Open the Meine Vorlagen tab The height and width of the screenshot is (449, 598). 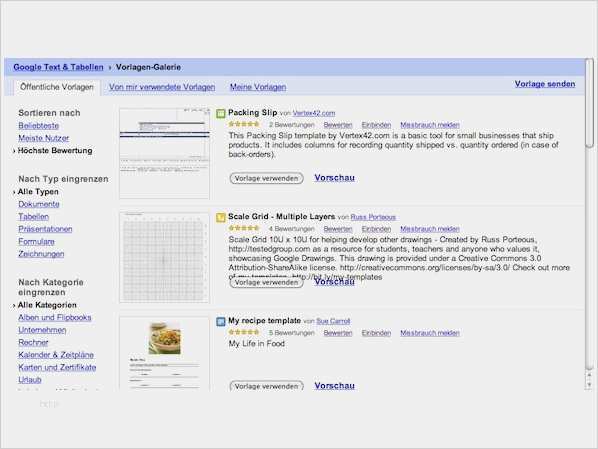(258, 87)
